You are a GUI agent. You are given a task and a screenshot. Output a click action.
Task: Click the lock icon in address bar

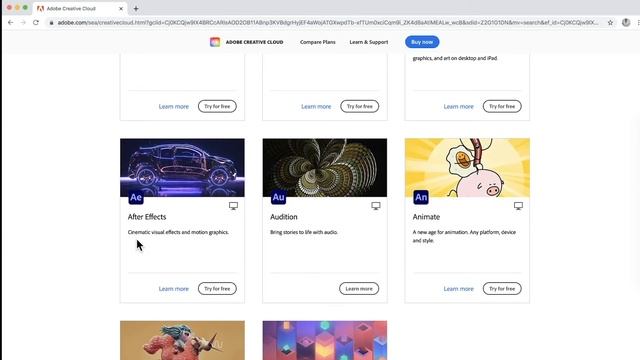tap(51, 23)
